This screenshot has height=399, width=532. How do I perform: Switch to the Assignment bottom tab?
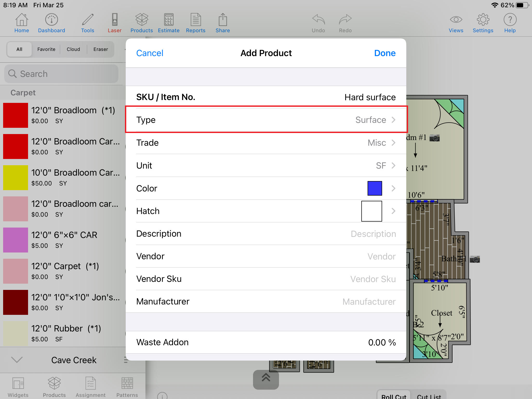[91, 387]
